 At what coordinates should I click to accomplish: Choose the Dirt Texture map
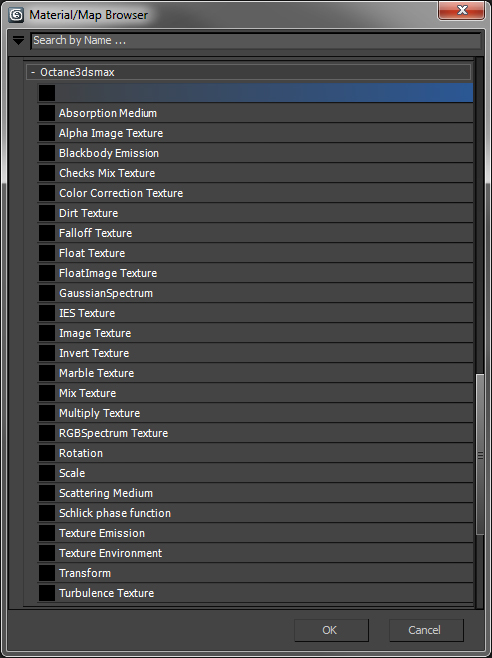tap(255, 213)
